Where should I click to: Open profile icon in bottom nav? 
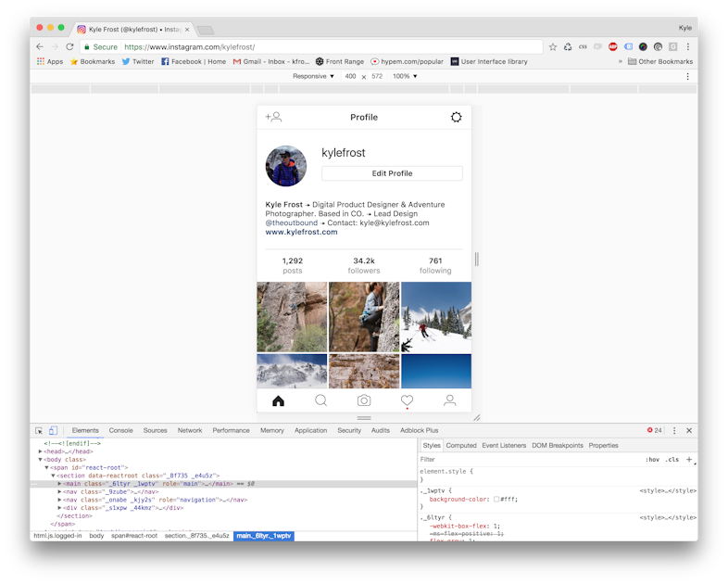[x=450, y=400]
